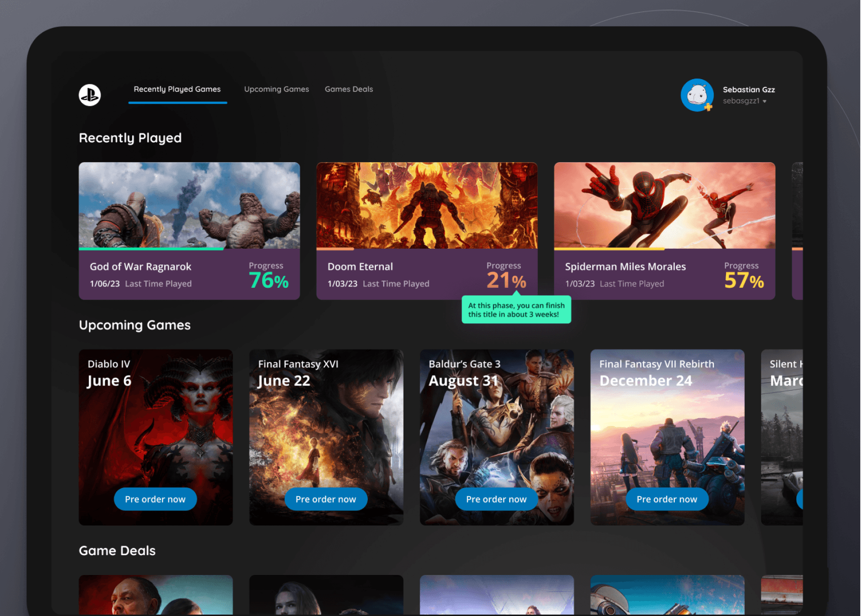
Task: Open the first Game Deals thumbnail
Action: coord(155,595)
